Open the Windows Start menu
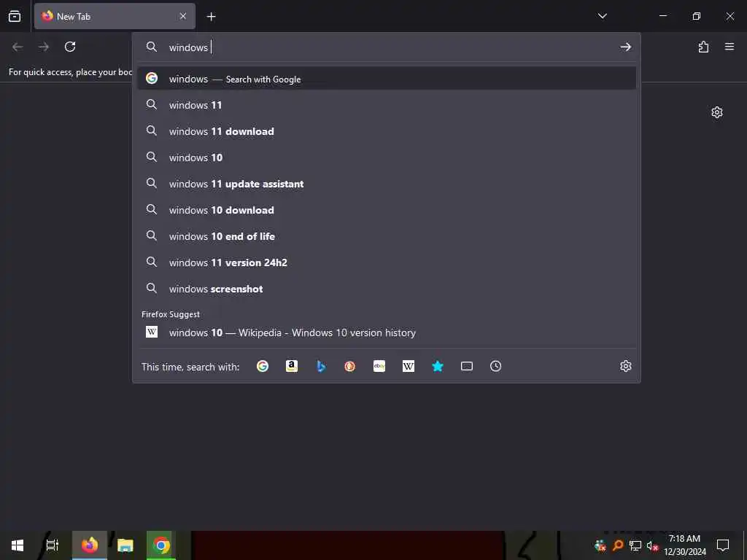Image resolution: width=747 pixels, height=560 pixels. pos(18,545)
